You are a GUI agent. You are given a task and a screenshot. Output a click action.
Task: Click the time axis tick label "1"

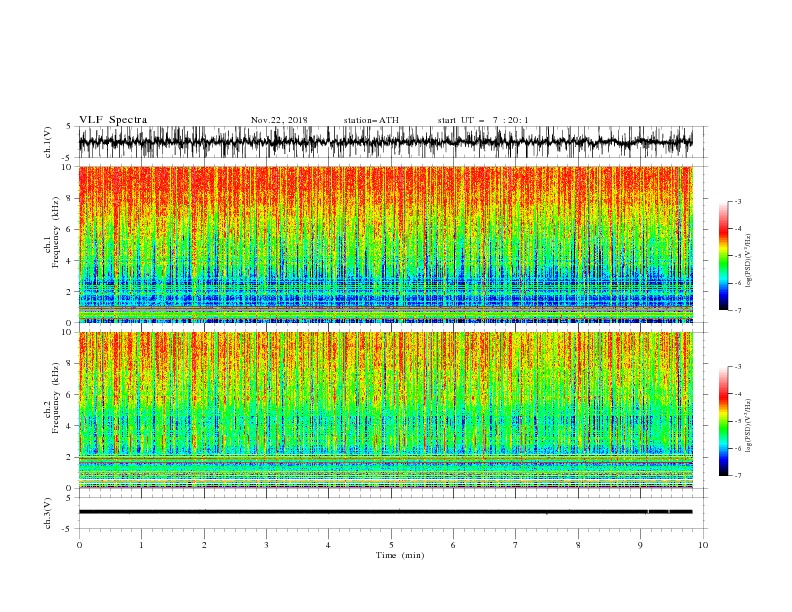click(x=141, y=545)
